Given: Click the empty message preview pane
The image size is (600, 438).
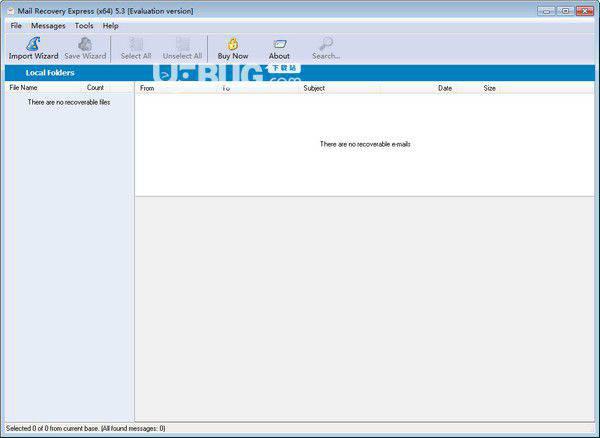Looking at the screenshot, I should pyautogui.click(x=365, y=309).
